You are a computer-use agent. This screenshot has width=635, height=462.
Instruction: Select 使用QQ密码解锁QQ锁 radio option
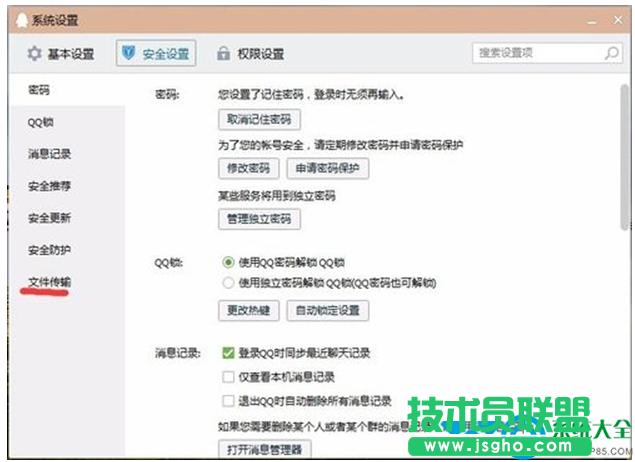[227, 262]
